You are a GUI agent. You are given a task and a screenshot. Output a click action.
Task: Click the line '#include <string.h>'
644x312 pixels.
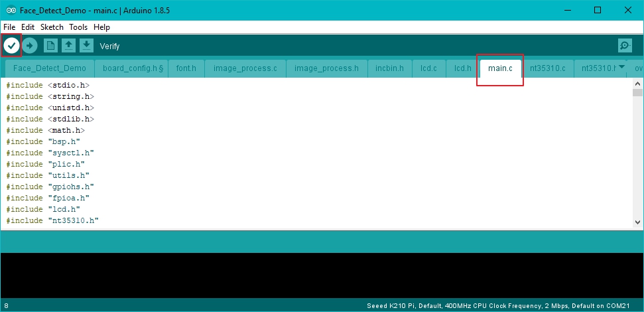pos(50,96)
